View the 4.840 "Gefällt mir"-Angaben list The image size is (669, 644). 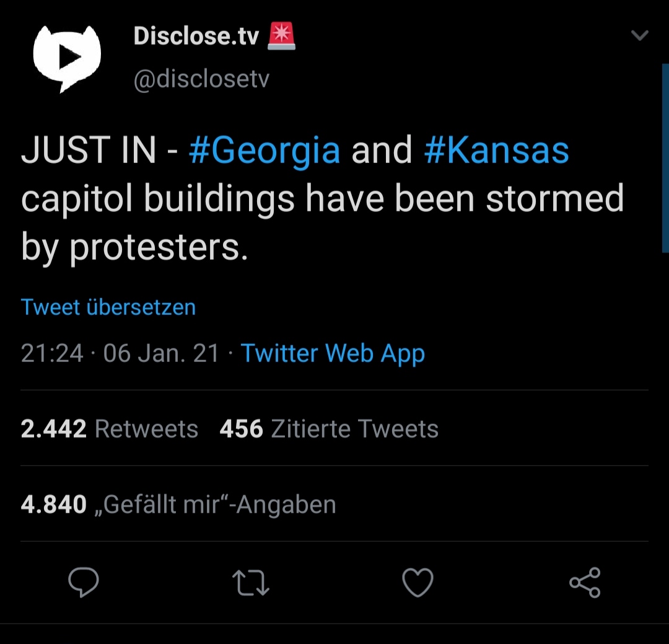click(178, 505)
